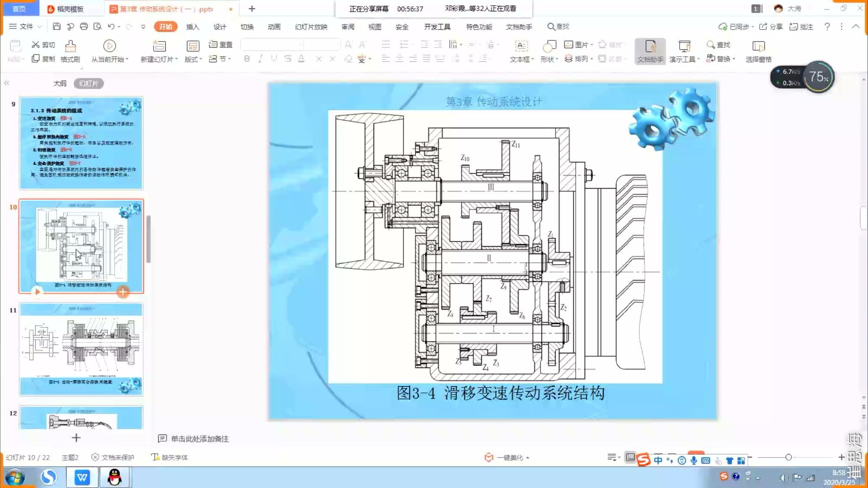The image size is (868, 488).
Task: Click the find (查找) icon in ribbon
Action: [x=718, y=45]
